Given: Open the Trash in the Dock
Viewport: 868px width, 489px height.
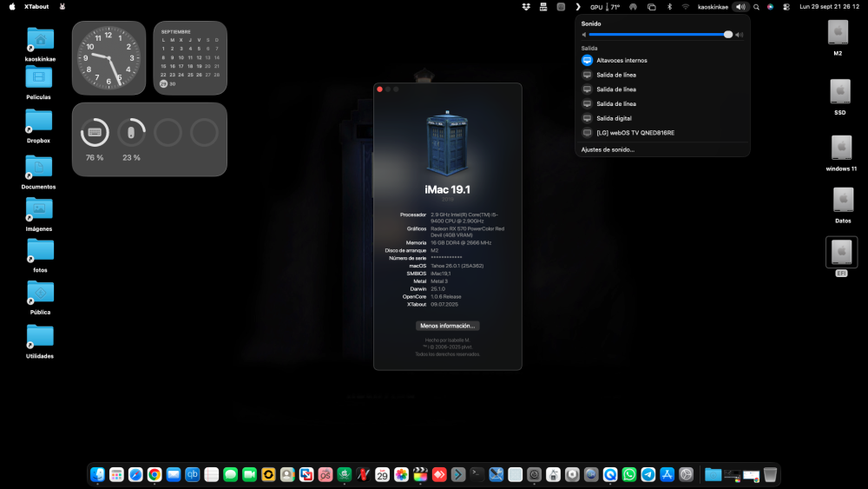Looking at the screenshot, I should [x=770, y=474].
